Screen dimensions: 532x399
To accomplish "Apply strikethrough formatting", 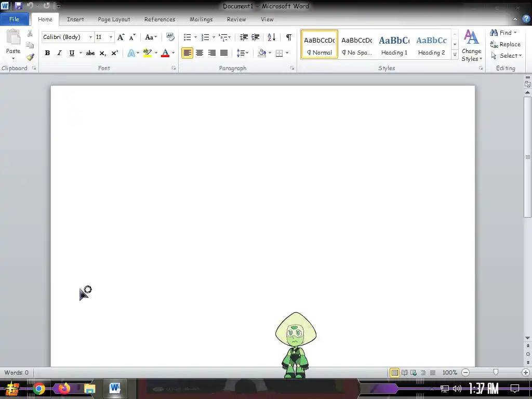I will (90, 53).
